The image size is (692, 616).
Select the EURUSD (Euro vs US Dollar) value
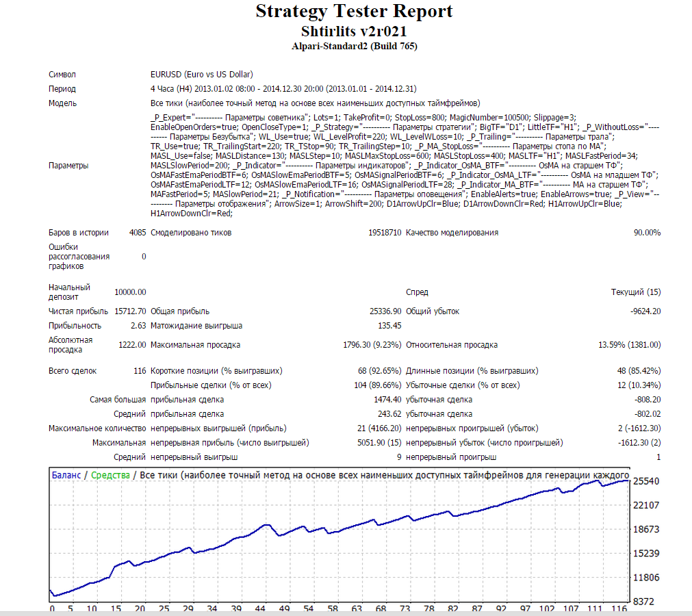click(x=202, y=75)
